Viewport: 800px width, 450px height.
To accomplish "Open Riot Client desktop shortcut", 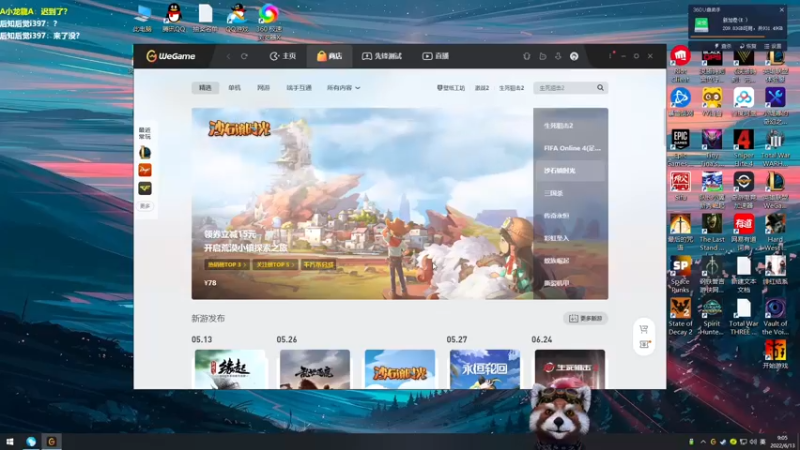I will pos(681,64).
